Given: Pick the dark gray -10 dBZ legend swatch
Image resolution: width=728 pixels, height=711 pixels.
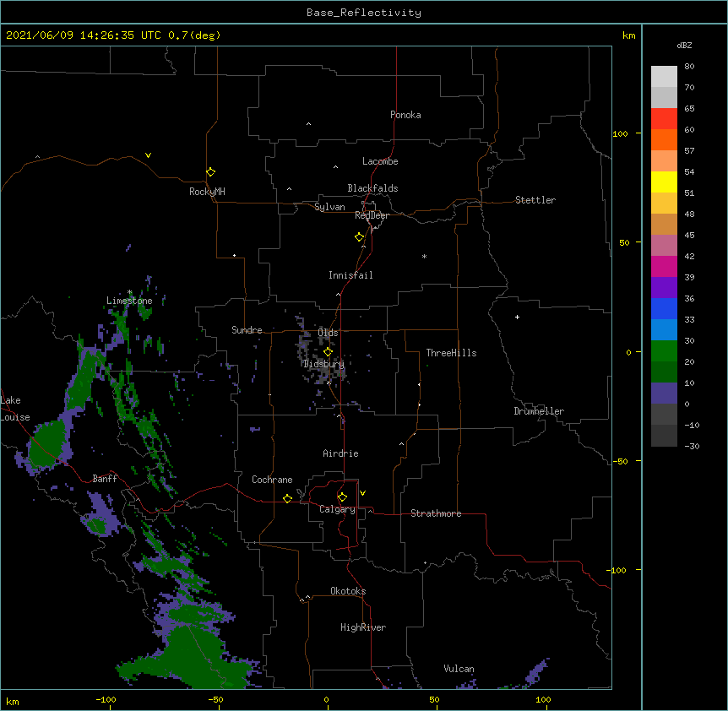Looking at the screenshot, I should [x=664, y=436].
